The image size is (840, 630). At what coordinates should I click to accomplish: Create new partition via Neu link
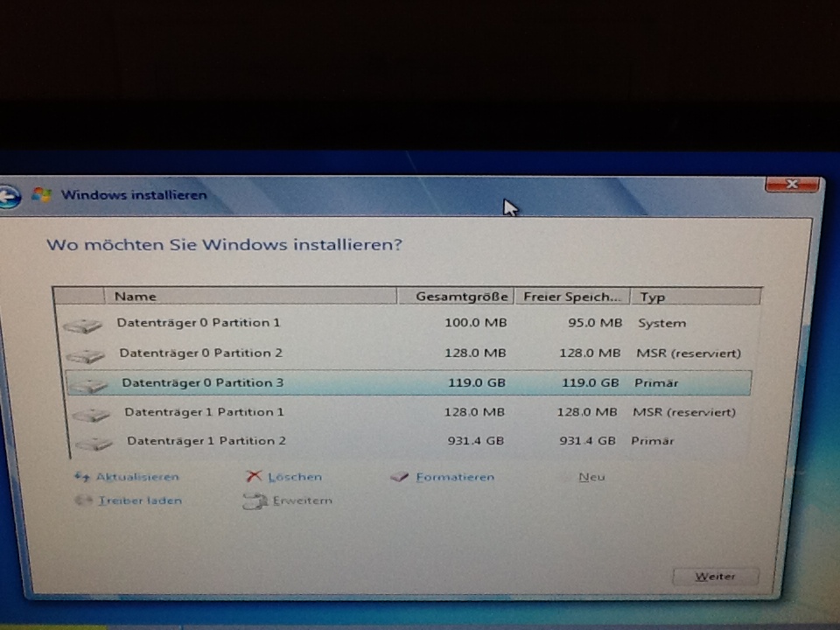coord(591,477)
